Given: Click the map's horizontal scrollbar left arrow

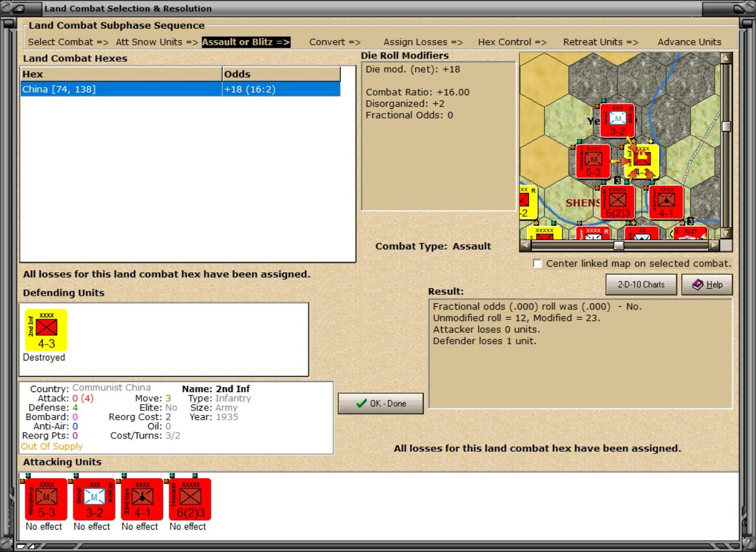Looking at the screenshot, I should [525, 245].
